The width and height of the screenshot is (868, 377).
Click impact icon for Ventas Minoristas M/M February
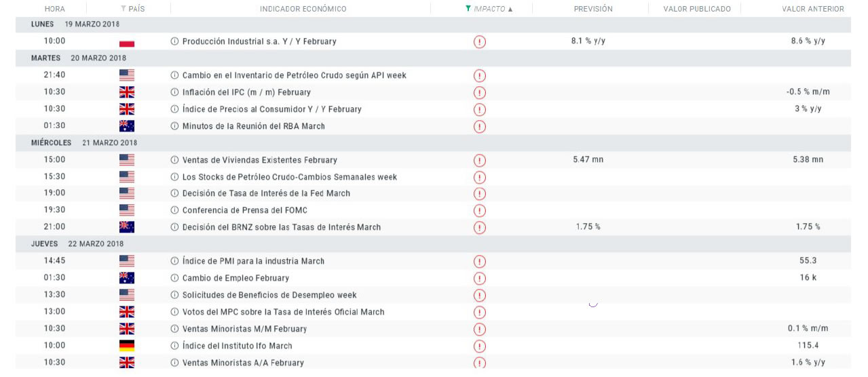[x=480, y=330]
